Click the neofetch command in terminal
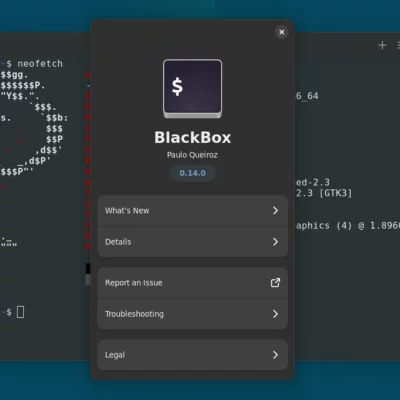The image size is (400, 400). pos(40,63)
